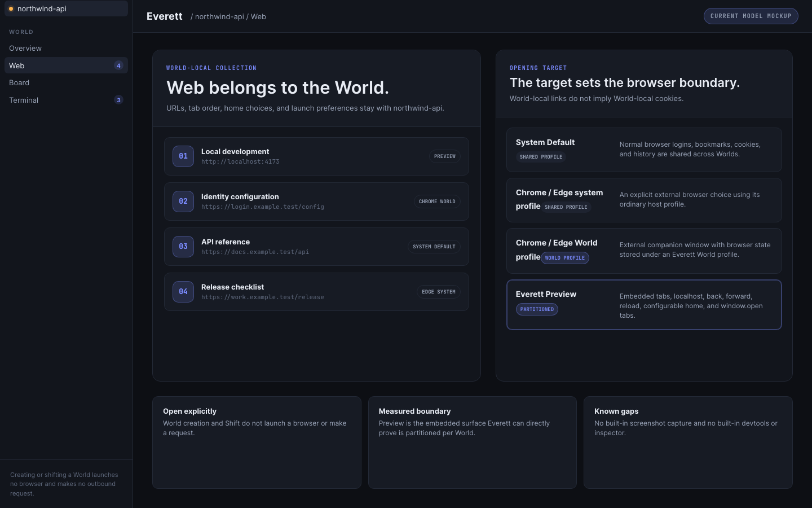Select the Web sidebar item
Screen dimensions: 812x508
66,65
